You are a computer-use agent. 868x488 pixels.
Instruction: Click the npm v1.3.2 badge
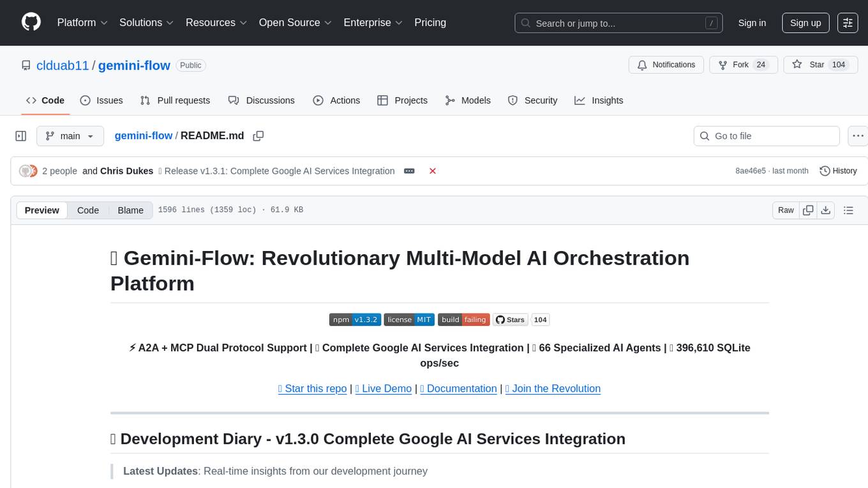coord(355,319)
